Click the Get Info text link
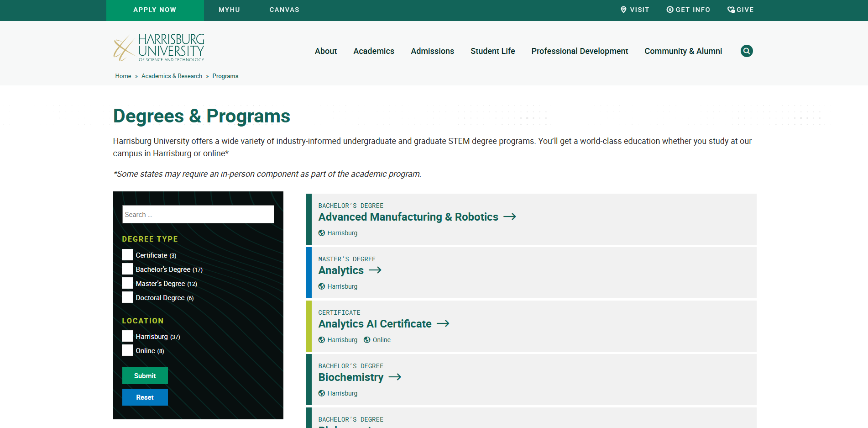Screen dimensions: 868x428 point(693,10)
